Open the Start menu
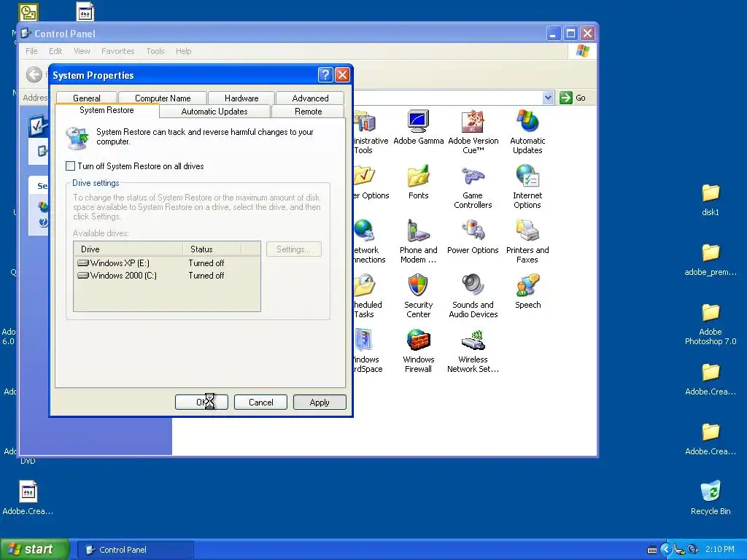Image resolution: width=747 pixels, height=560 pixels. 35,549
